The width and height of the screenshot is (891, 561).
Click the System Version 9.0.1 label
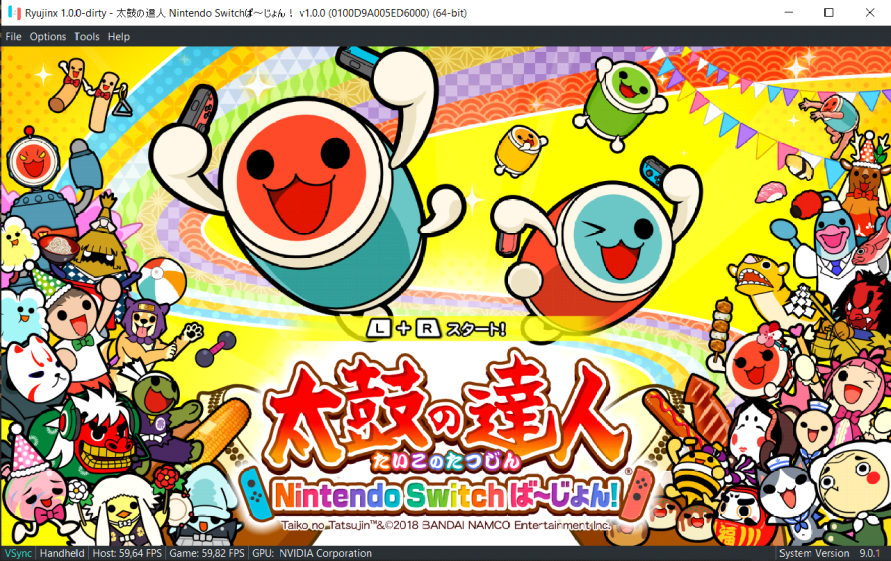[x=829, y=553]
